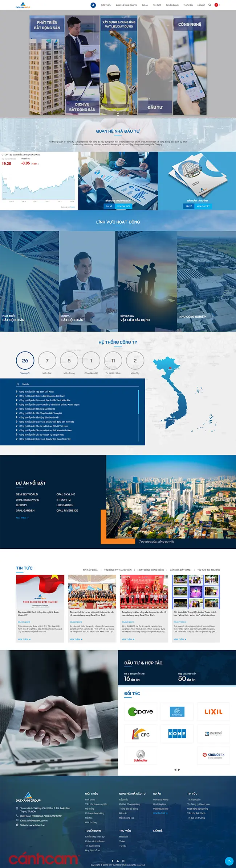Viewport: 236px width, 868px height.
Task: Open the XÂY DỰNG & VẬT LIỆU XÂY DỰNG tile
Action: 147,281
